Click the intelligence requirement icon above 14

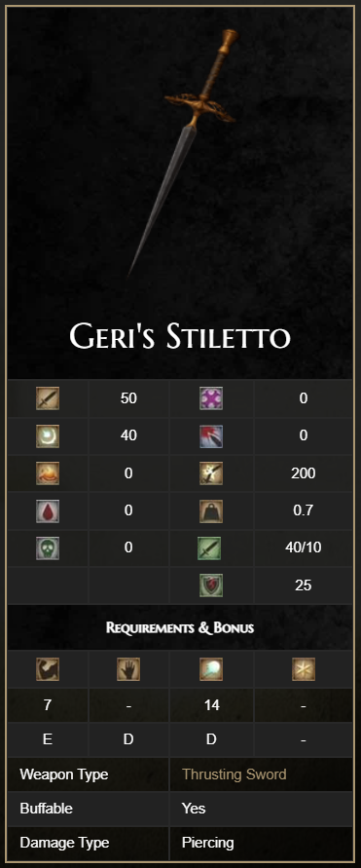pos(211,669)
